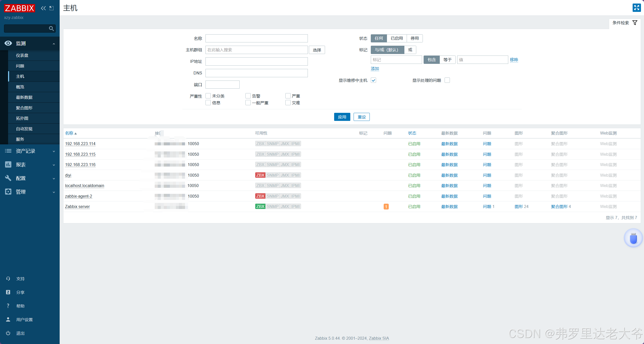The height and width of the screenshot is (344, 644).
Task: Open the Zabbix server host link
Action: [77, 207]
